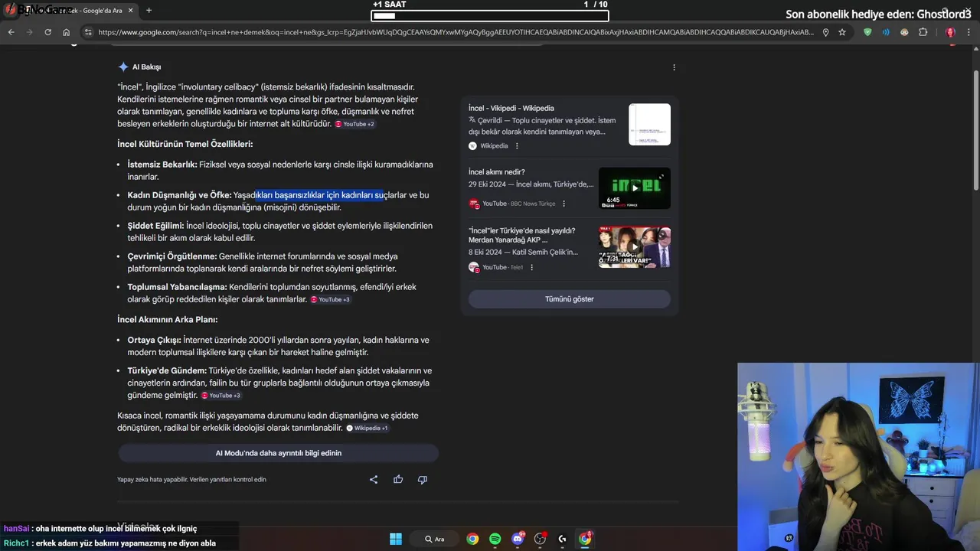Click the Ortaya Çıkış heading text
Screen dimensions: 980x551
(x=154, y=340)
